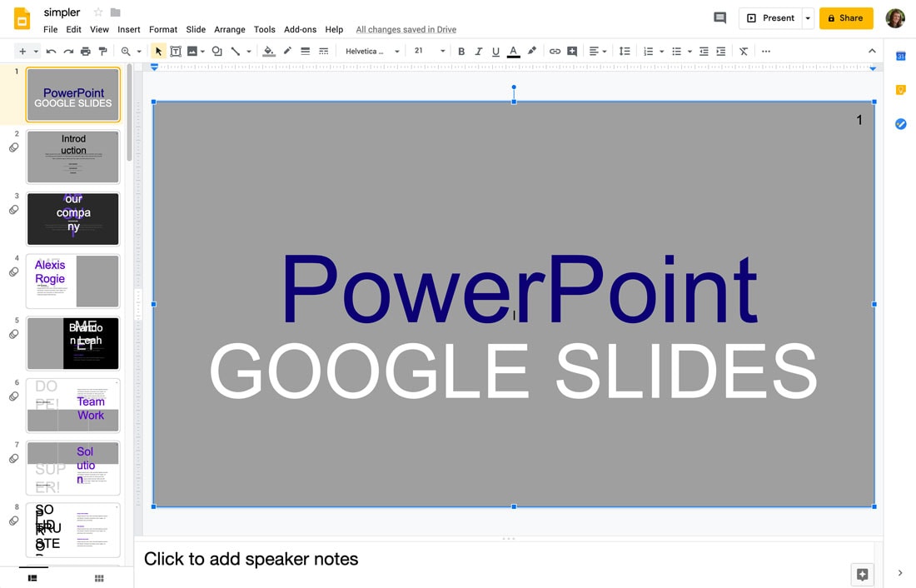
Task: Open the Present options dropdown arrow
Action: (808, 18)
